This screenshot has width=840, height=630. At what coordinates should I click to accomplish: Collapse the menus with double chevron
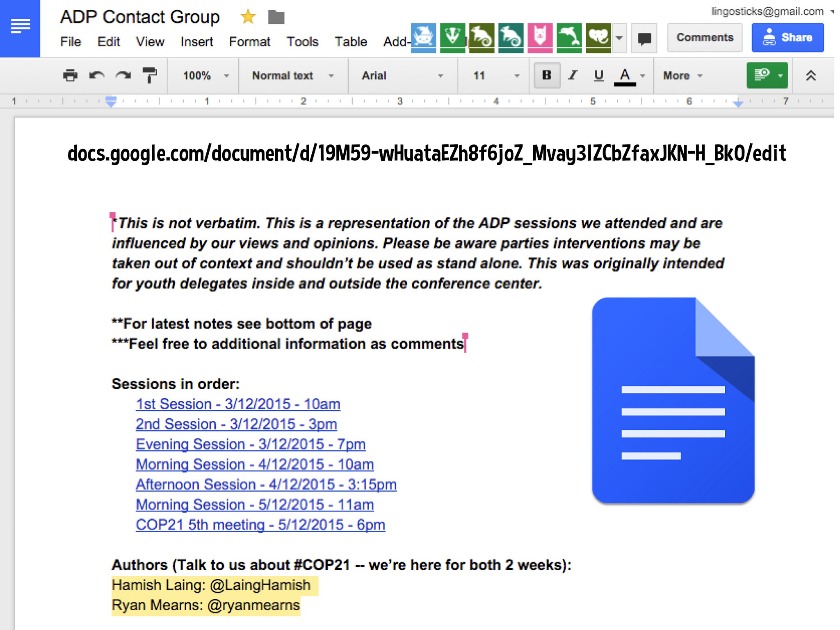pyautogui.click(x=810, y=75)
